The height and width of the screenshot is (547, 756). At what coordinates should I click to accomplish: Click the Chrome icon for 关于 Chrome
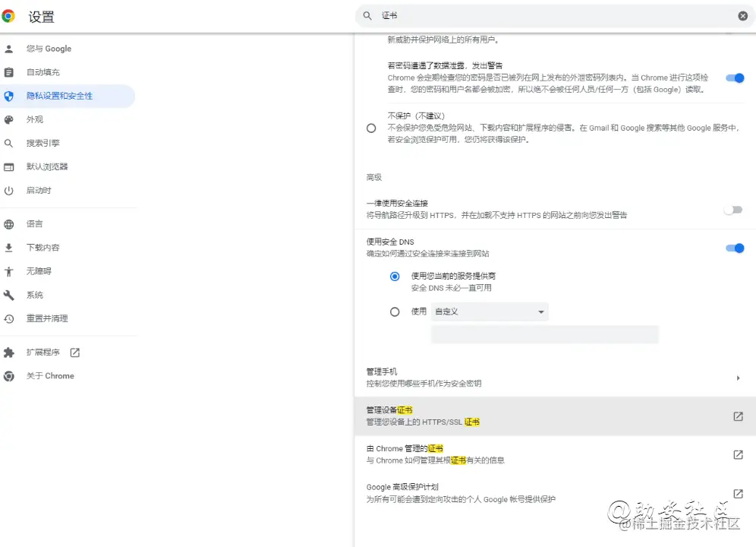click(8, 376)
